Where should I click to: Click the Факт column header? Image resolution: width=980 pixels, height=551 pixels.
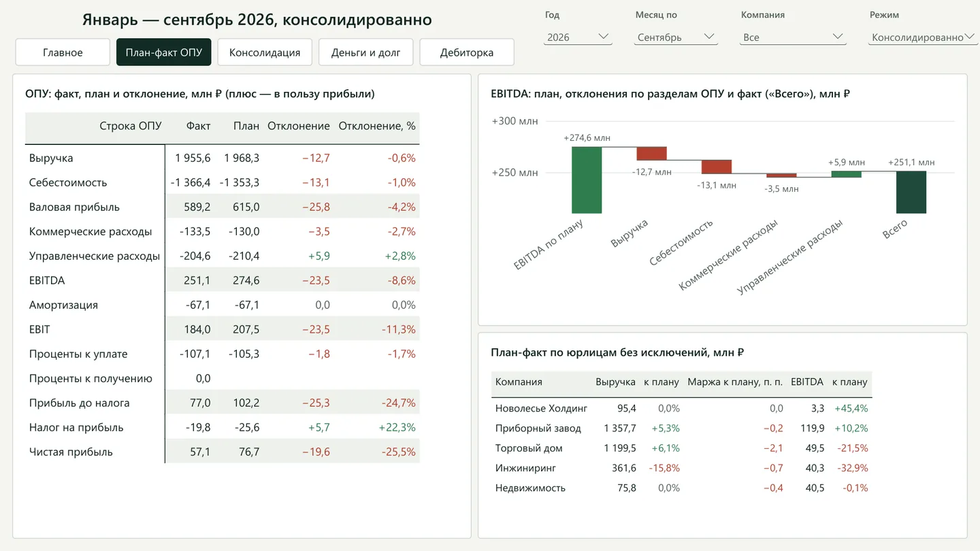[x=199, y=126]
